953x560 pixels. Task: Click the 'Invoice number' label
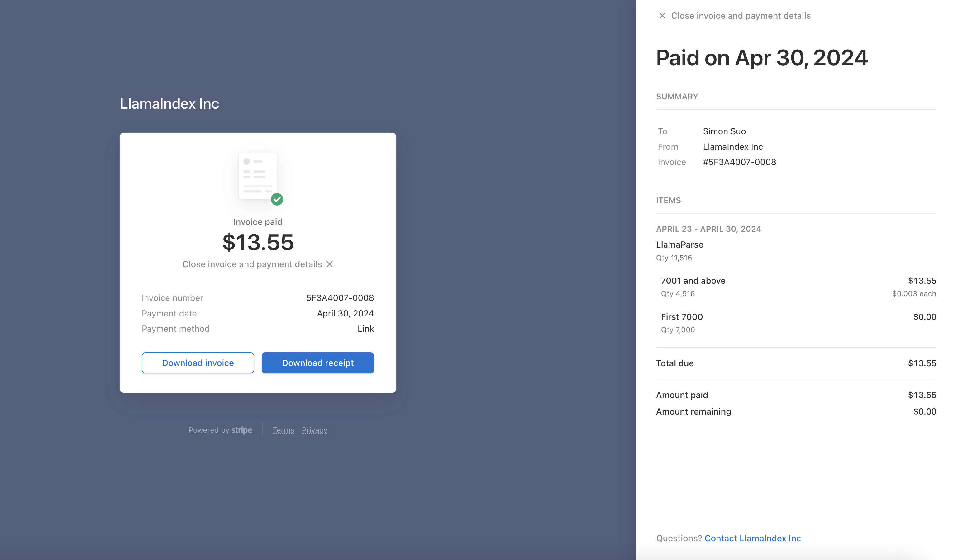pyautogui.click(x=173, y=297)
